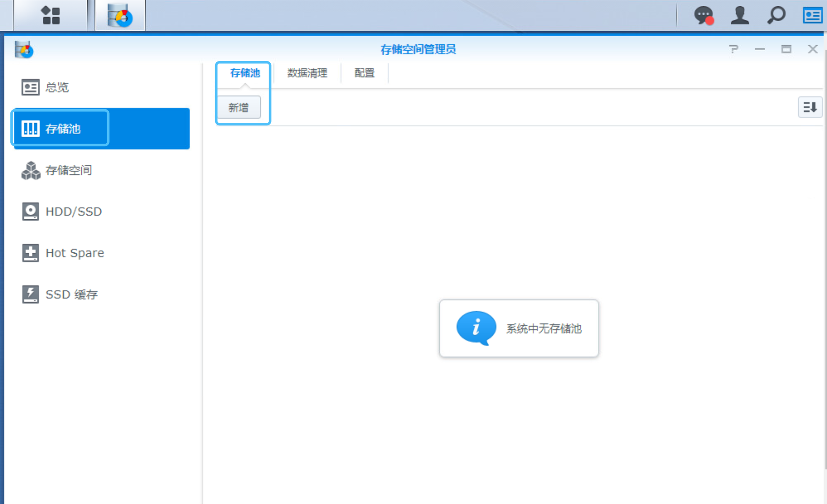Switch to the 数据清理 tab

click(x=307, y=73)
